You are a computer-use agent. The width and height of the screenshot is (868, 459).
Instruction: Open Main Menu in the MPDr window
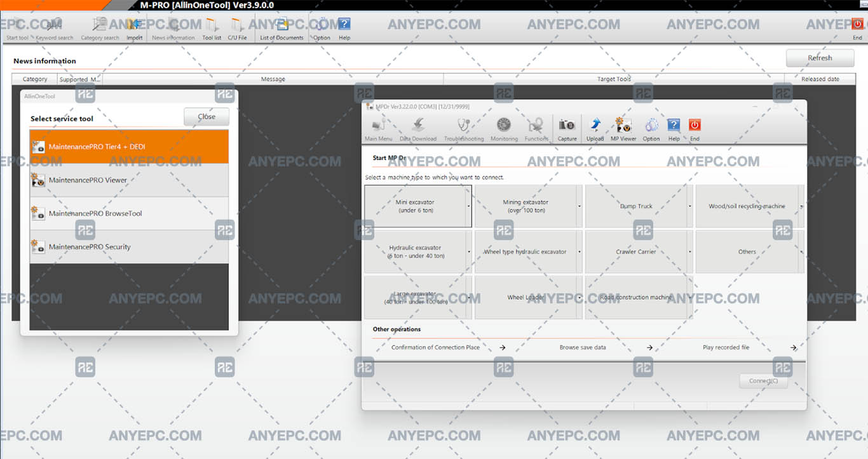pos(379,130)
